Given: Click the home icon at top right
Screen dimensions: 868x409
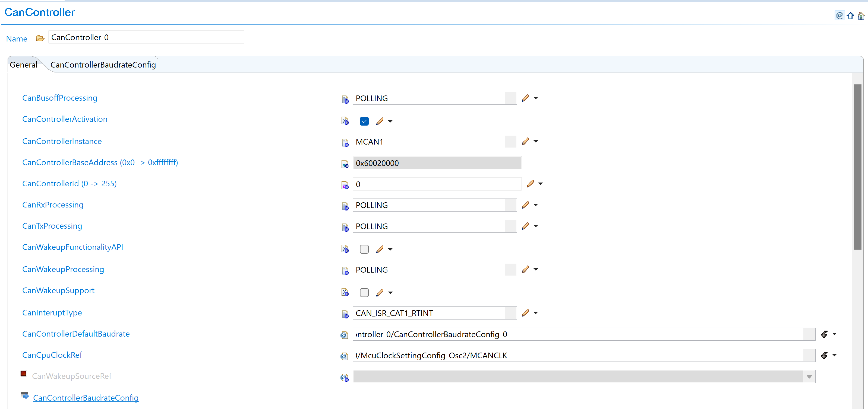Looking at the screenshot, I should coord(861,16).
